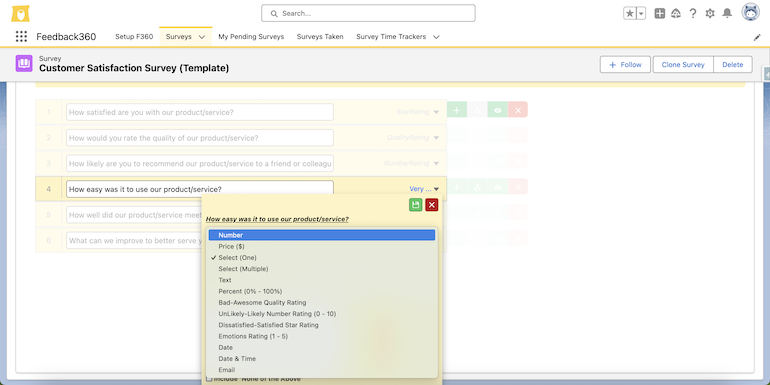Edit question 3 'How likely' field
The image size is (770, 385).
pos(200,164)
